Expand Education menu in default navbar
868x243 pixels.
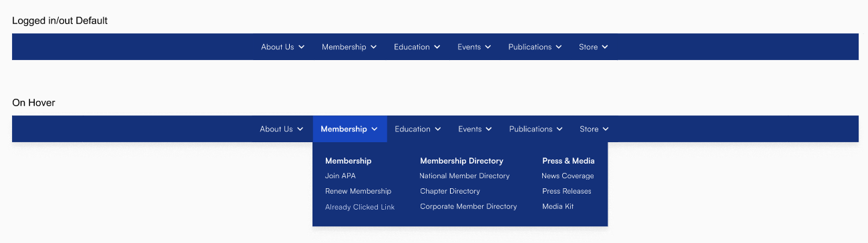(417, 47)
